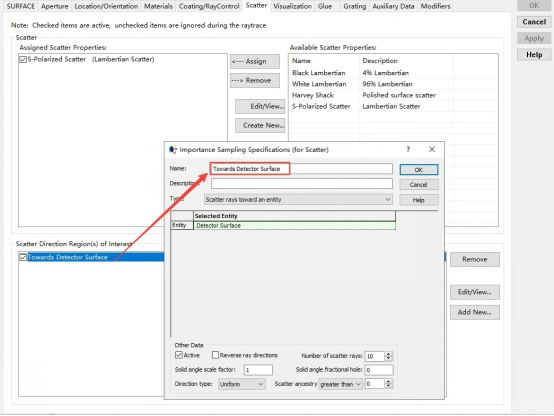This screenshot has height=416, width=554.
Task: Select the Scatter tab
Action: tap(257, 5)
